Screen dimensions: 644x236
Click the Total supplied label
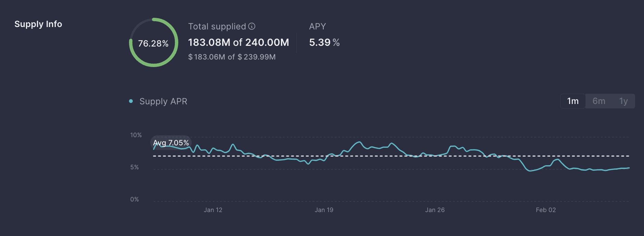[x=217, y=26]
